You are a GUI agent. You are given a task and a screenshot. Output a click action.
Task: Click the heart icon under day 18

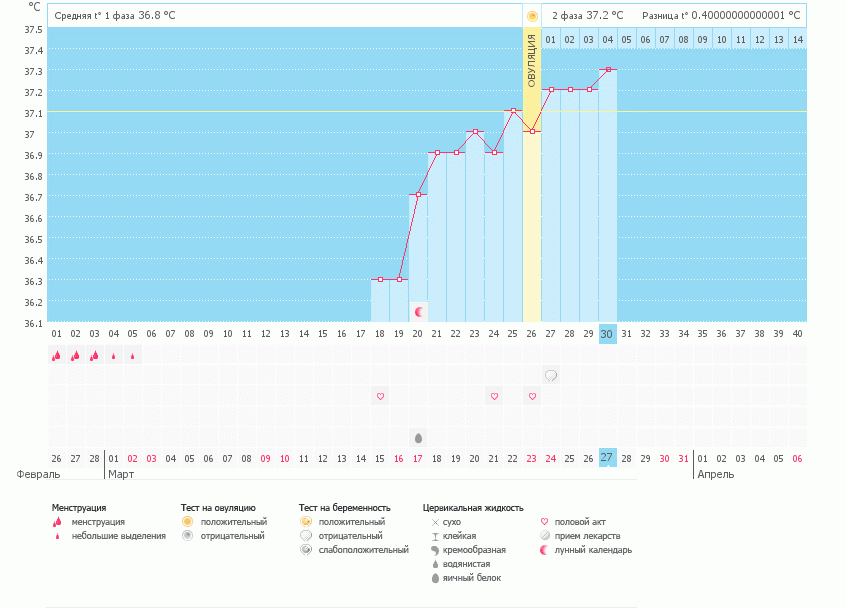tap(380, 396)
